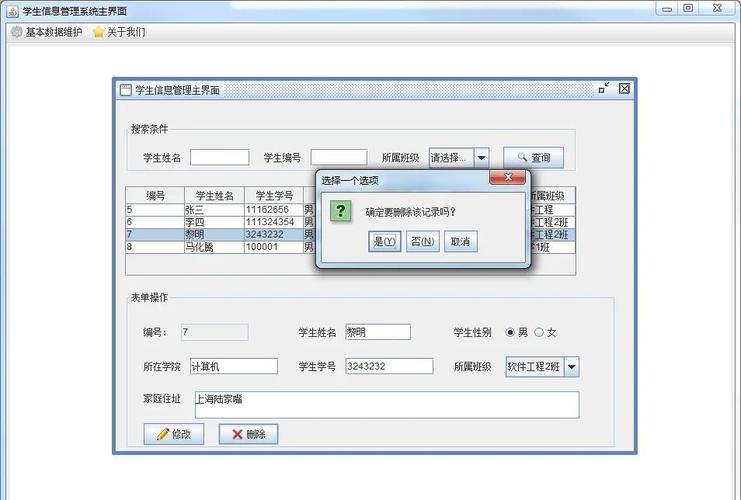
Task: Shrink the 学生信息管理主界面 internal frame
Action: point(603,88)
